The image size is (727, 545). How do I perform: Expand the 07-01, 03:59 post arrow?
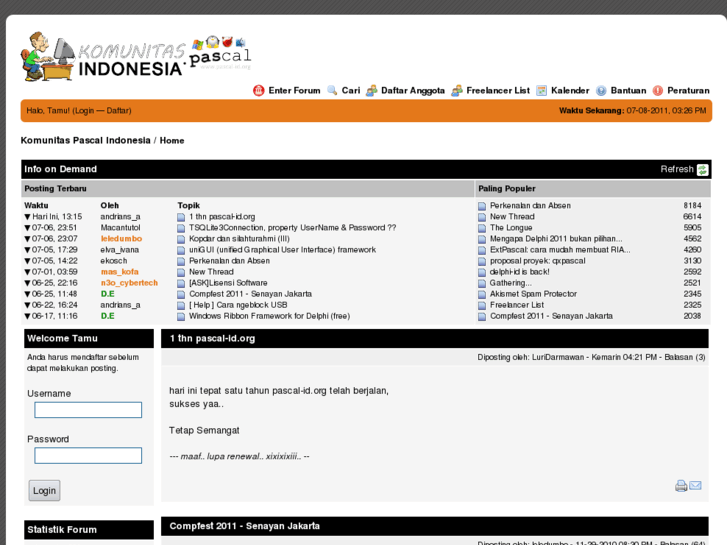coord(27,272)
